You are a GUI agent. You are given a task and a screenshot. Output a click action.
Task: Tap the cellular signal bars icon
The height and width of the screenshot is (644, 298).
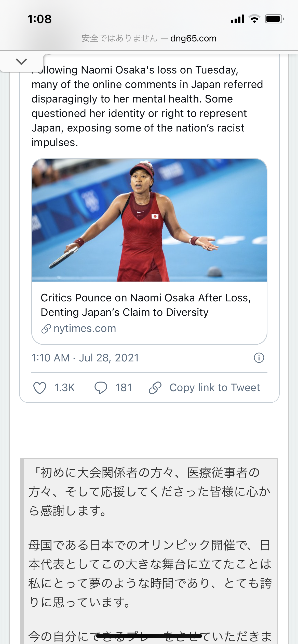[237, 19]
